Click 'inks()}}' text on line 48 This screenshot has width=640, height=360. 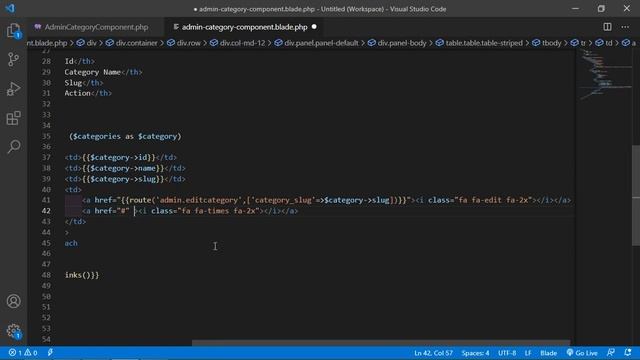click(82, 275)
